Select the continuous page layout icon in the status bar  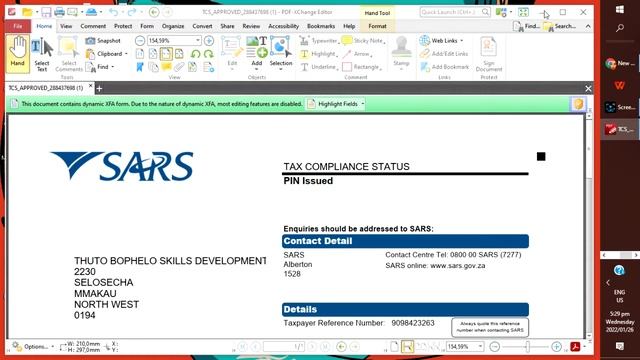pyautogui.click(x=407, y=347)
